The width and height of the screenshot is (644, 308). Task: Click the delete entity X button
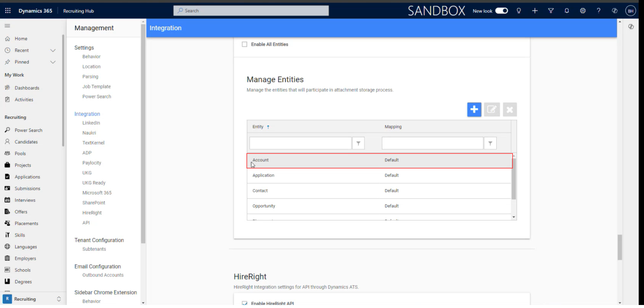(x=509, y=109)
